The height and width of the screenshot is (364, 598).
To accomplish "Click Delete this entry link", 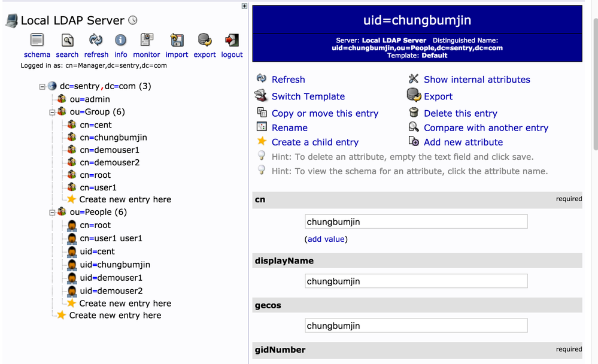I will 461,113.
